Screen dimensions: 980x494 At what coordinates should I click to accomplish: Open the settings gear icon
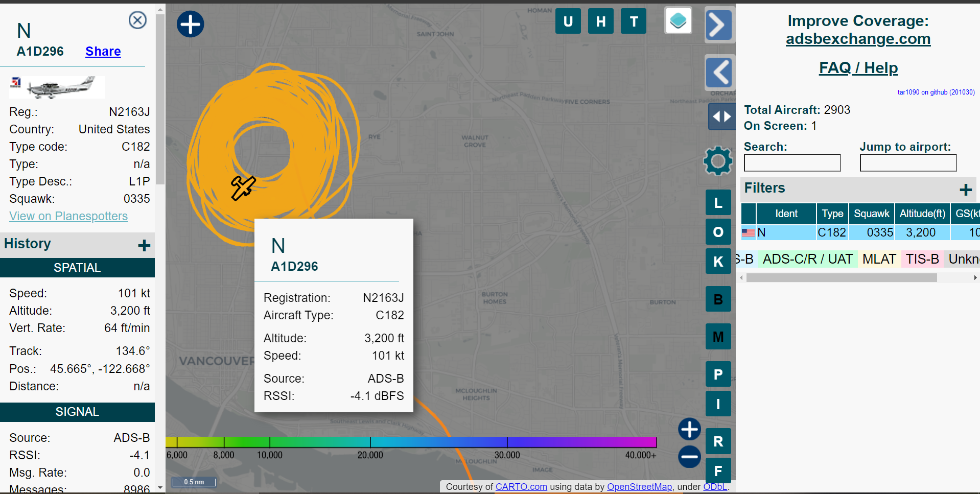[x=718, y=161]
